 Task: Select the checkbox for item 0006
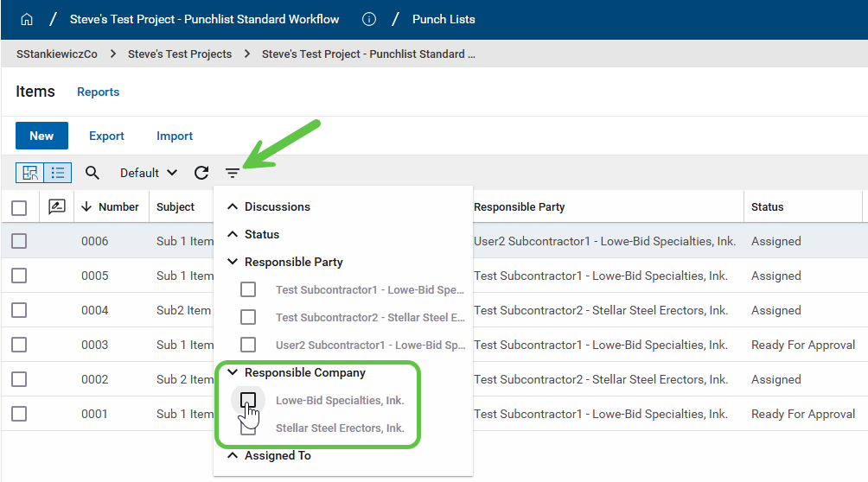(x=19, y=241)
